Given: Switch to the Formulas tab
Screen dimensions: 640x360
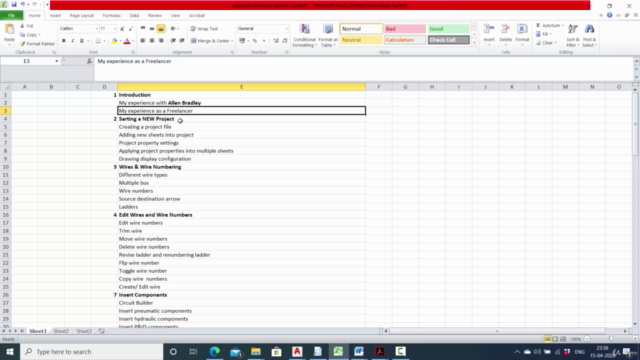Looking at the screenshot, I should click(x=111, y=16).
